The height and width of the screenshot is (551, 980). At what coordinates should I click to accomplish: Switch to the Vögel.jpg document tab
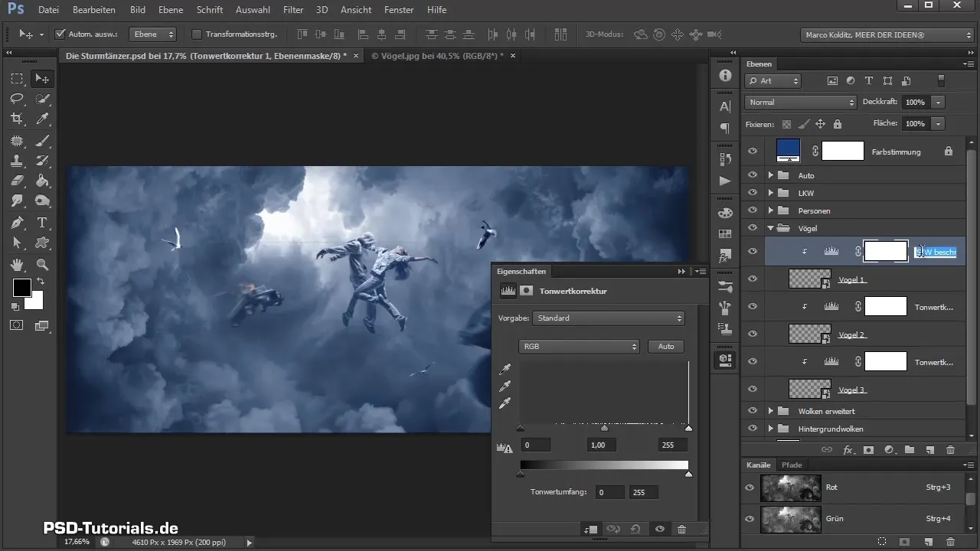click(x=437, y=56)
